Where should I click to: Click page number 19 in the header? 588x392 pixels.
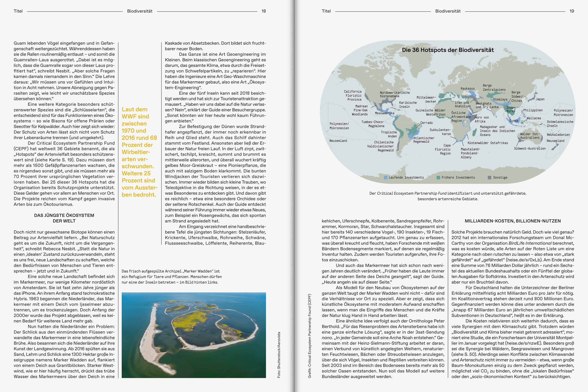coord(572,11)
